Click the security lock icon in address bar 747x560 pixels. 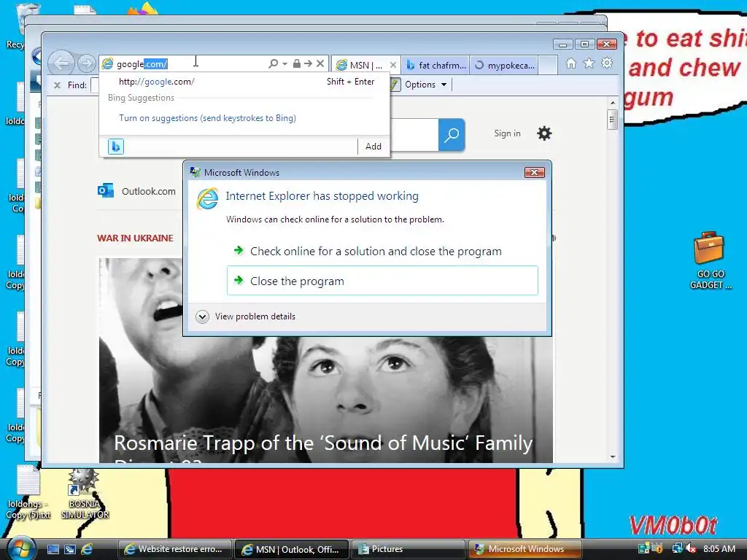click(296, 63)
